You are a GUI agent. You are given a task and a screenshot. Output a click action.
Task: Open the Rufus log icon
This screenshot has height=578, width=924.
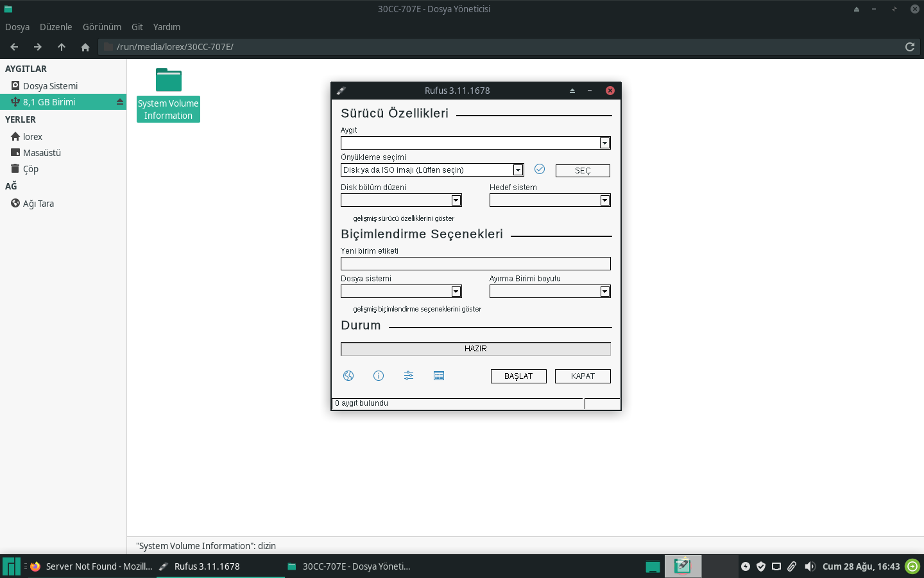439,376
